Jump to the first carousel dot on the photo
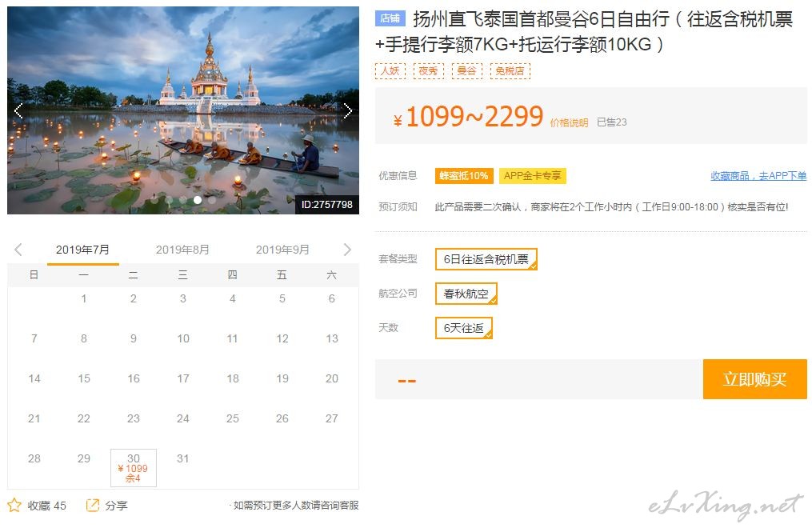The height and width of the screenshot is (532, 812). 155,200
